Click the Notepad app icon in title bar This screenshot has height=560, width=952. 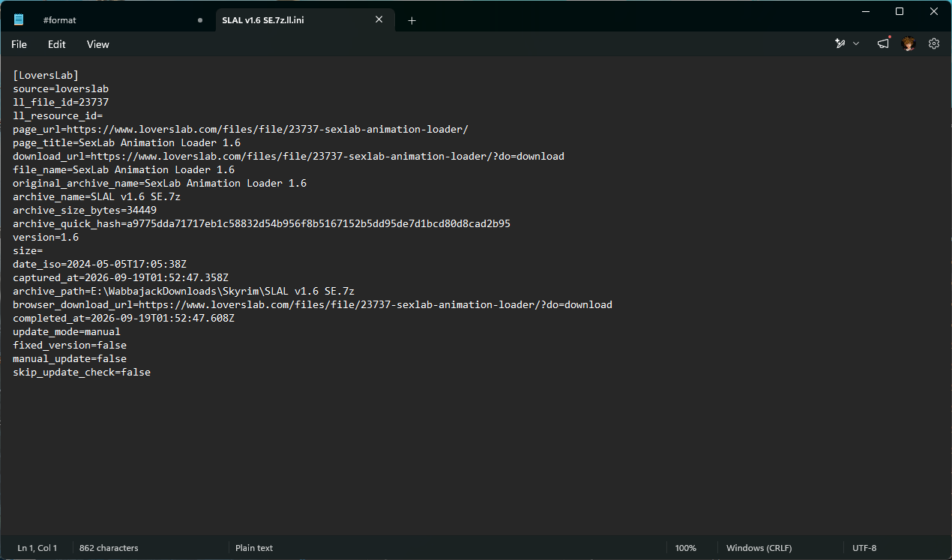pos(19,19)
